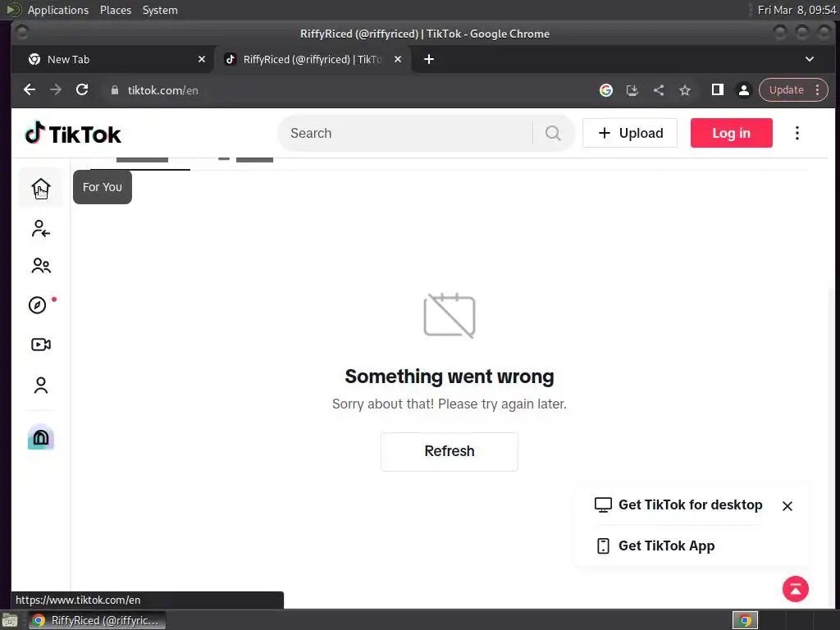Click the Upload button
The width and height of the screenshot is (840, 630).
630,133
